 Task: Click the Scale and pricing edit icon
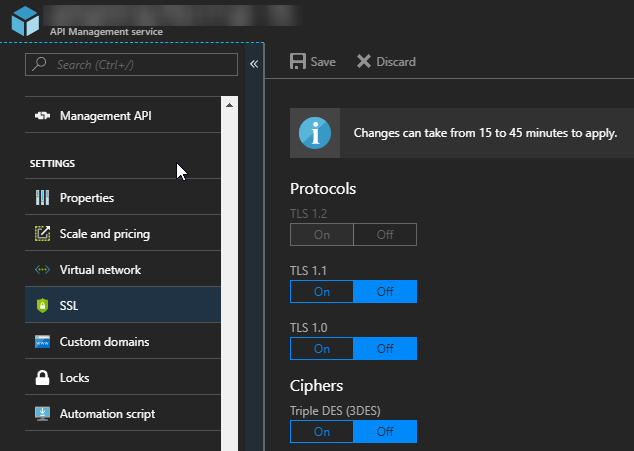click(42, 233)
